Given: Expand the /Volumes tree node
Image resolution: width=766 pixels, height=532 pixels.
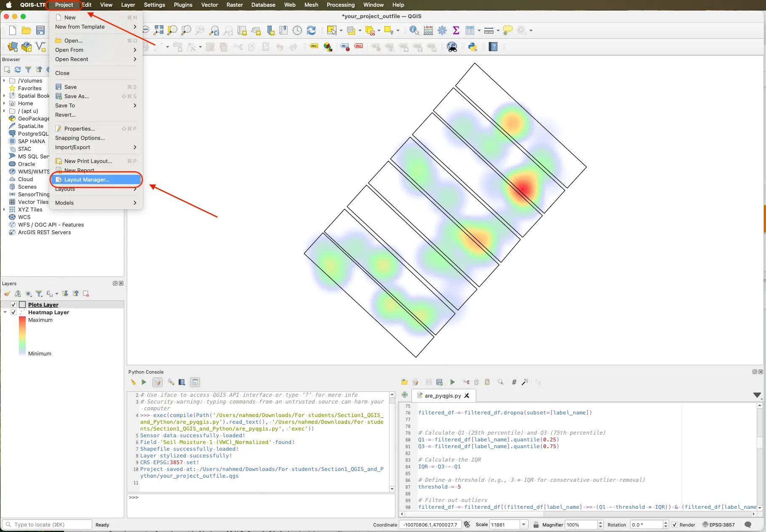Looking at the screenshot, I should coord(4,80).
